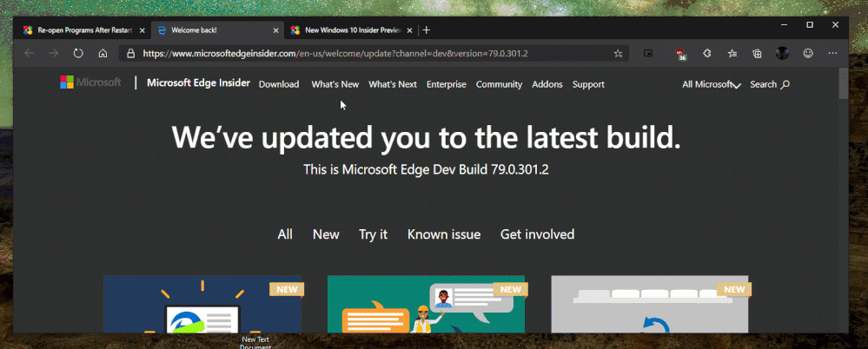This screenshot has width=868, height=349.
Task: Close the Re-open Programs After Restart tab
Action: [142, 30]
